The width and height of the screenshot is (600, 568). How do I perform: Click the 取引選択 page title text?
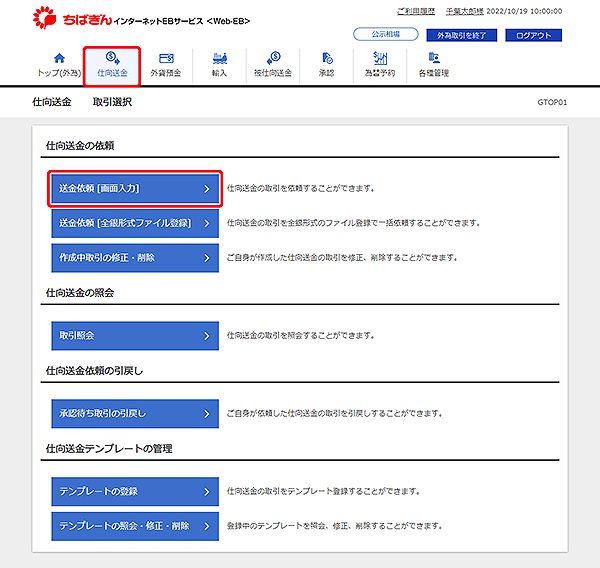tap(112, 102)
